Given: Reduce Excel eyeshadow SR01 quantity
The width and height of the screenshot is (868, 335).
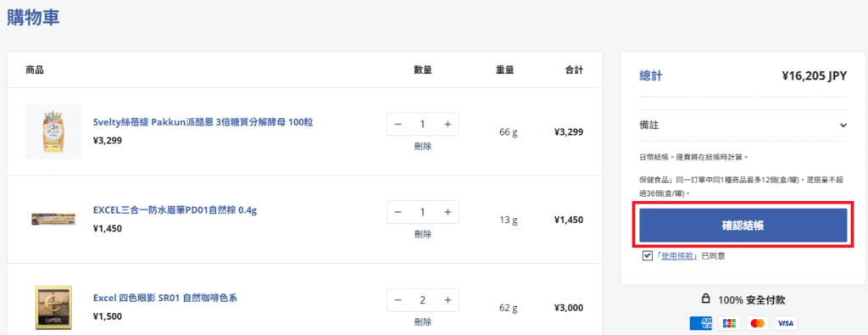Looking at the screenshot, I should point(398,300).
